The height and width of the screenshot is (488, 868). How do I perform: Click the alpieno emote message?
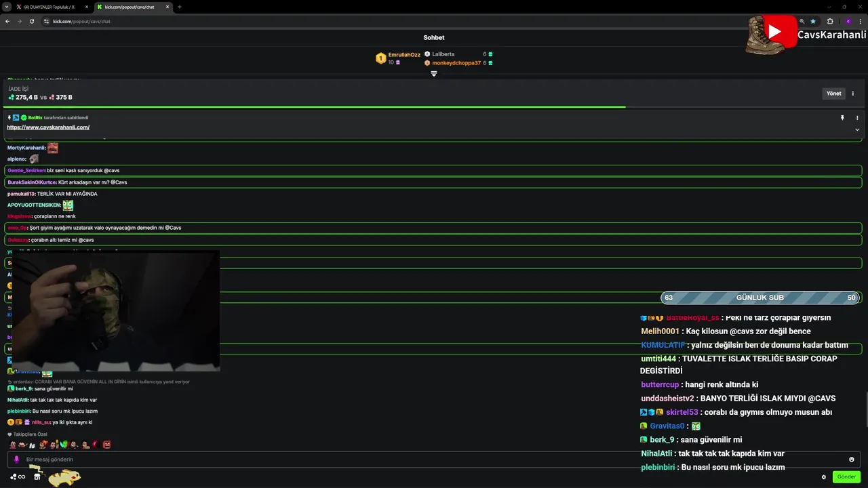(x=23, y=159)
